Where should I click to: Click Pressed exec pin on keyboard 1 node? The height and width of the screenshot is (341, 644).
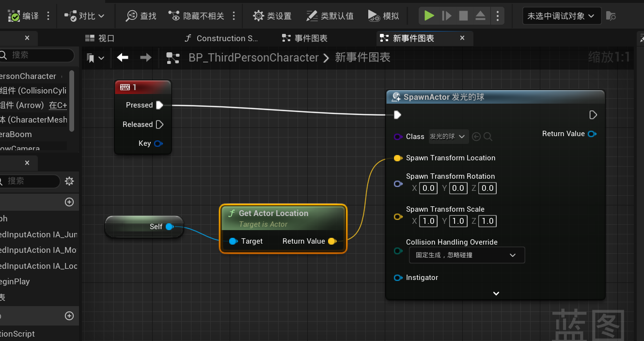(x=159, y=105)
